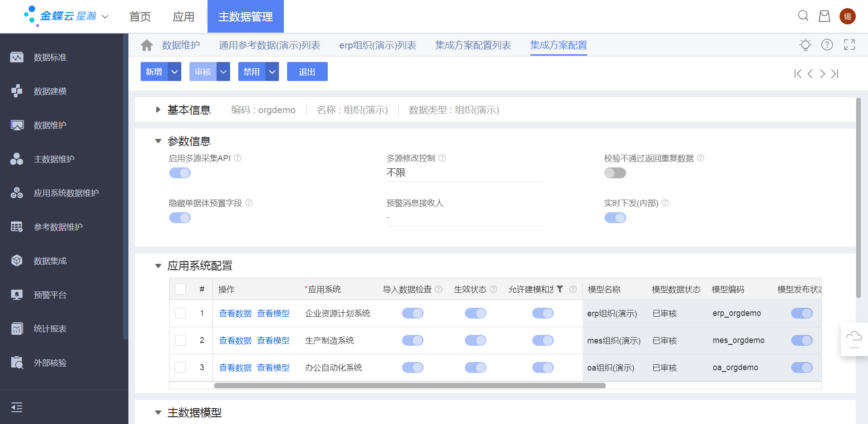868x424 pixels.
Task: Click the 退出 button
Action: point(307,71)
